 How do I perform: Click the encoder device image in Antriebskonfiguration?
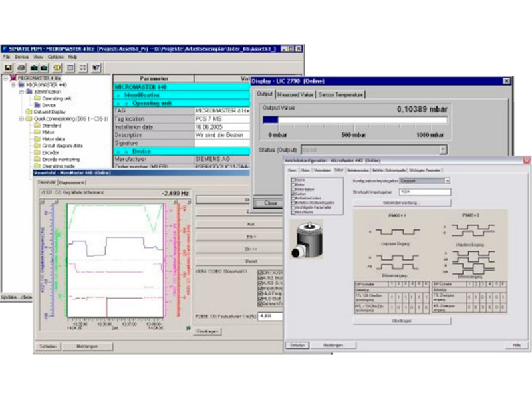tap(307, 239)
